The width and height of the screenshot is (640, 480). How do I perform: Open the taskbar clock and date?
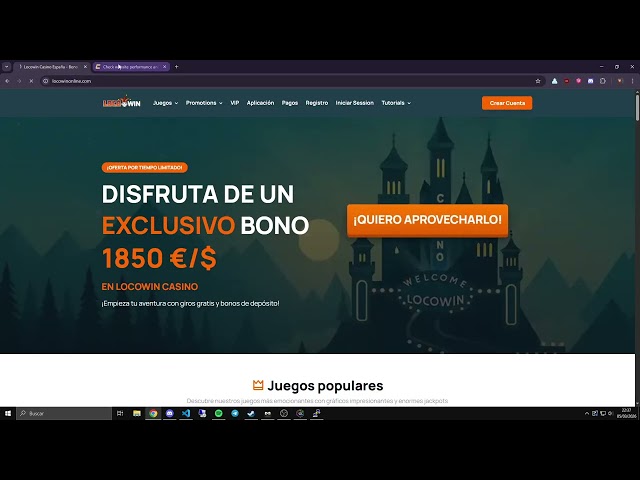pos(627,413)
